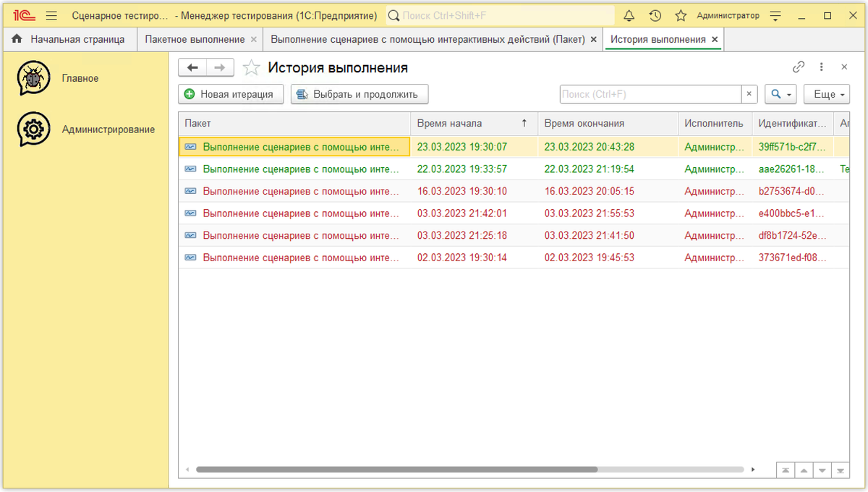The width and height of the screenshot is (868, 492).
Task: Close the interactive actions (Пакет) tab
Action: (x=593, y=40)
